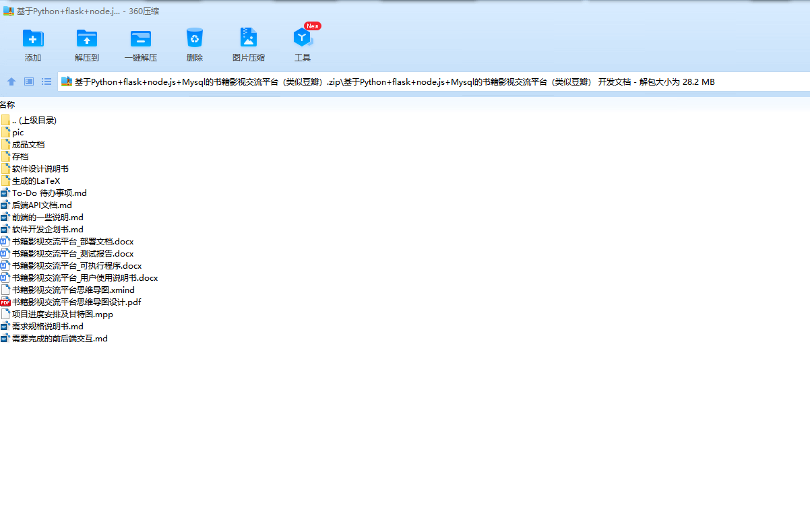
Task: Click the archive path address field
Action: click(434, 82)
